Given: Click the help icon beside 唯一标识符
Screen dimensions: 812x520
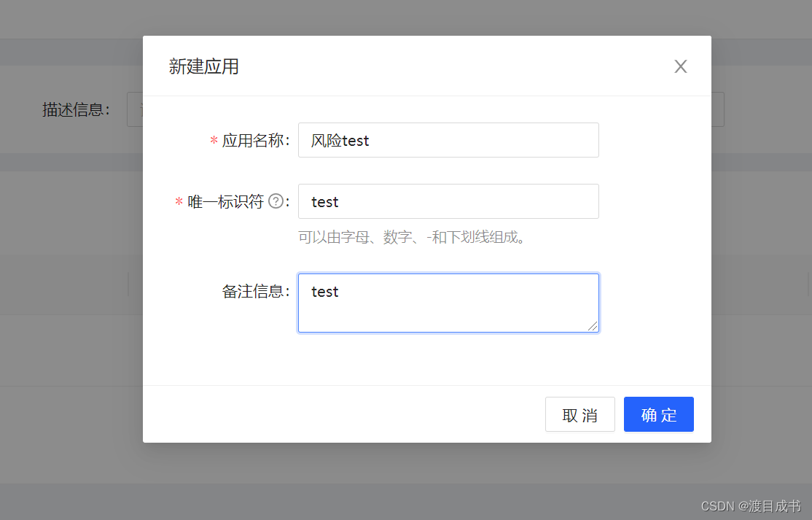Looking at the screenshot, I should pos(277,201).
